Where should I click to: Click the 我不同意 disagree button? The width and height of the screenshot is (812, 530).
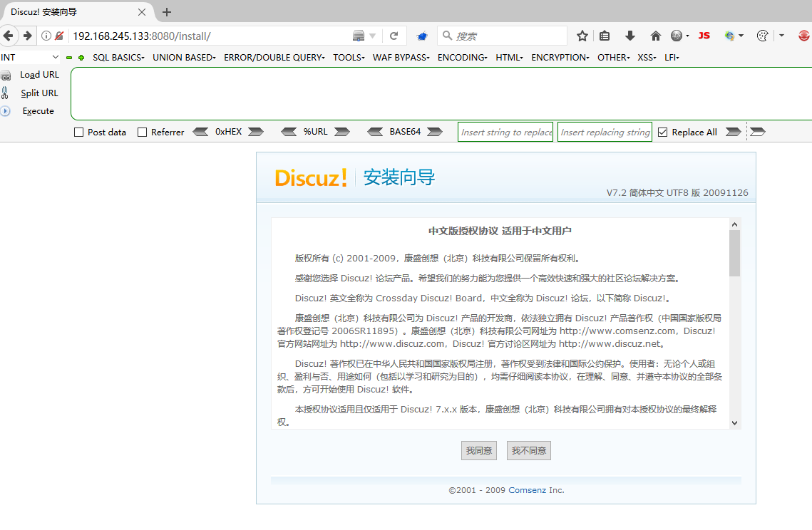529,450
